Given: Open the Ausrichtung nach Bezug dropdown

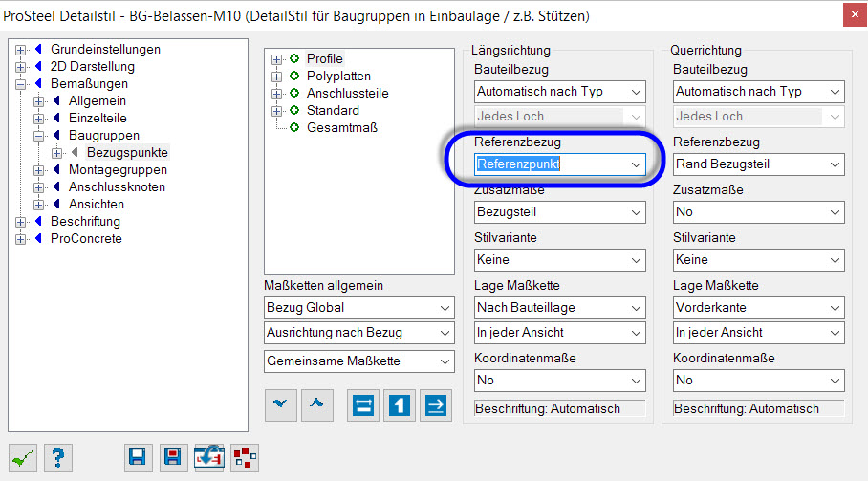Looking at the screenshot, I should point(358,333).
